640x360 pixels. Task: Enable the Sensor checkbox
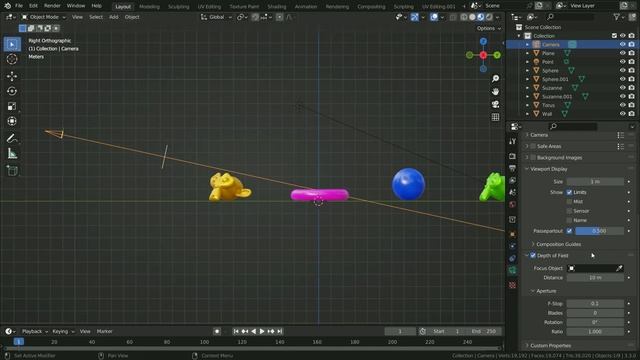[x=569, y=211]
